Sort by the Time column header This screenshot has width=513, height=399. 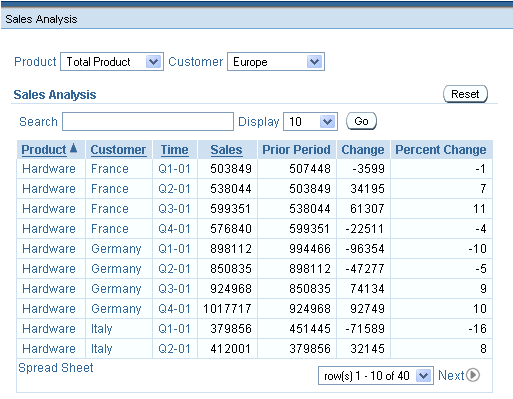174,150
